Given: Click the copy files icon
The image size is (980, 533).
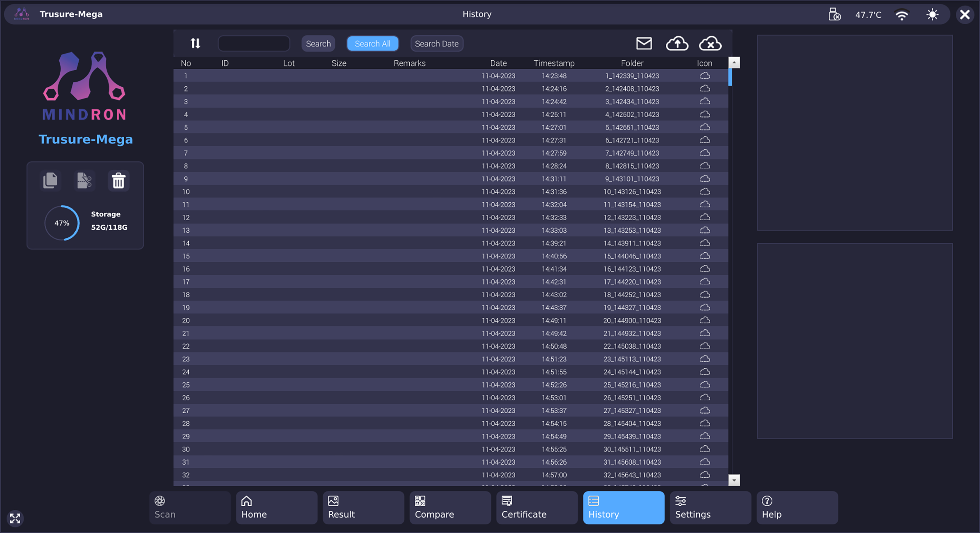Looking at the screenshot, I should [x=50, y=180].
